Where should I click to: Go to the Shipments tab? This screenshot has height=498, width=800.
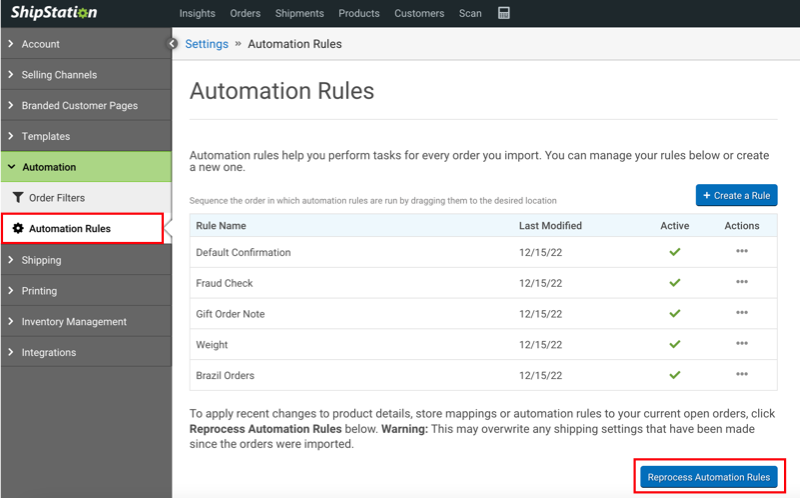click(299, 13)
